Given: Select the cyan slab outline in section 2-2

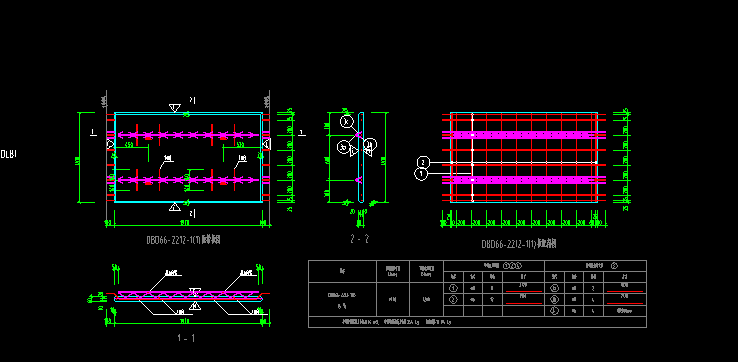Looking at the screenshot, I should [x=361, y=157].
